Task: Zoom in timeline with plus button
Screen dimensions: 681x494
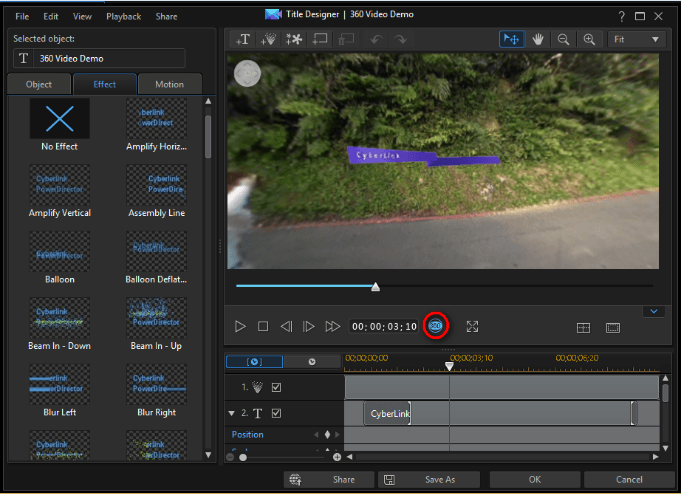Action: point(337,457)
